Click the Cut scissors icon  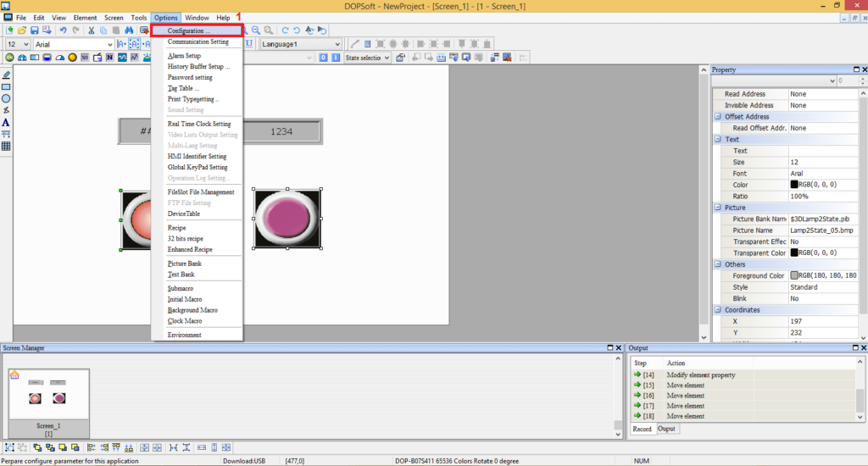point(92,31)
